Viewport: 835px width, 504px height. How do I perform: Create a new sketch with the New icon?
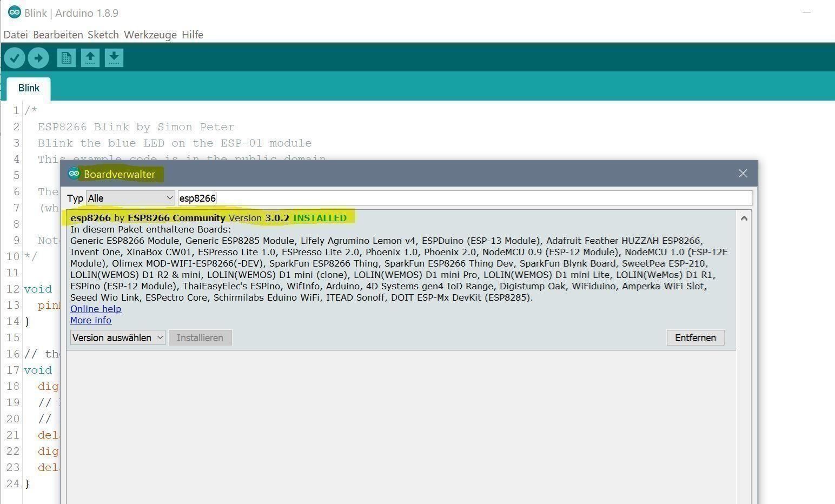tap(67, 58)
